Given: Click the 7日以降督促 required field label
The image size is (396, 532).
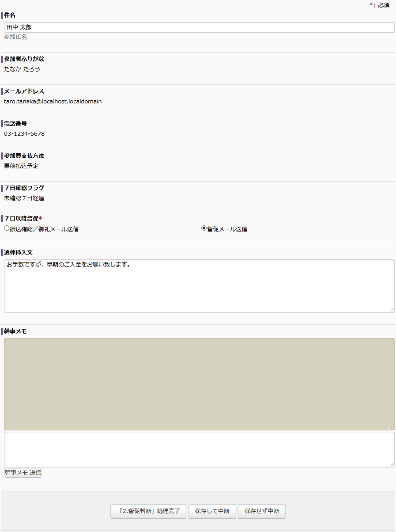Looking at the screenshot, I should tap(22, 218).
